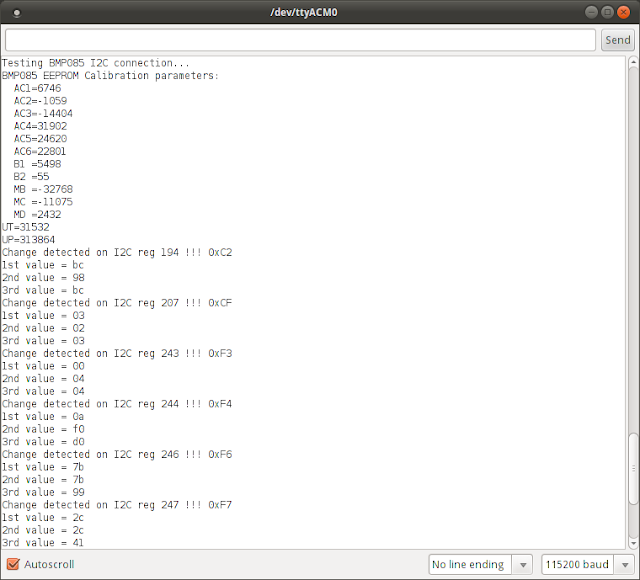Click the 'MB =-32768' line
The image size is (640, 580).
tap(43, 189)
